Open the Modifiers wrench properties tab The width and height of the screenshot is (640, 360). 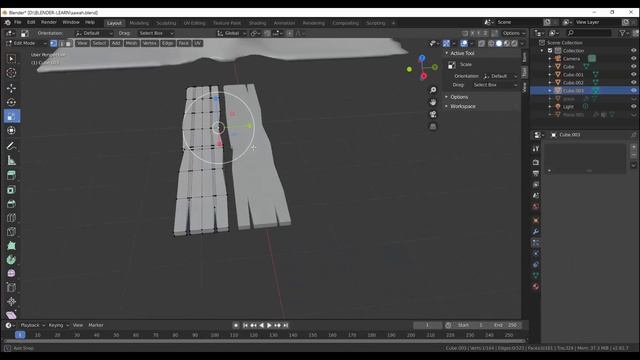[536, 232]
